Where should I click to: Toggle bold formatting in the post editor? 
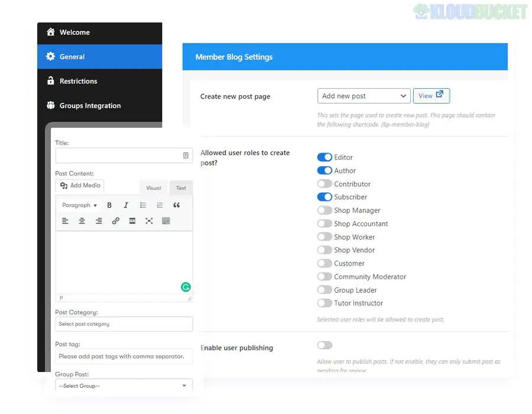(109, 205)
